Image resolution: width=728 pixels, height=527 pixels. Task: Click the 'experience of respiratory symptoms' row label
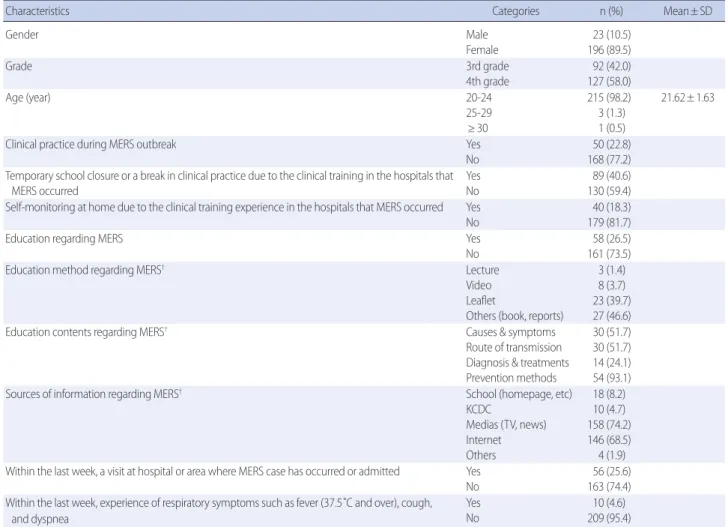219,511
